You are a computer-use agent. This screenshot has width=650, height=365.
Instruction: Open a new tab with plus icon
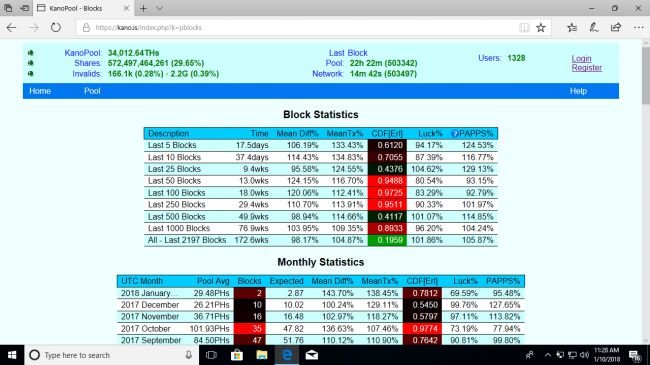click(x=143, y=8)
